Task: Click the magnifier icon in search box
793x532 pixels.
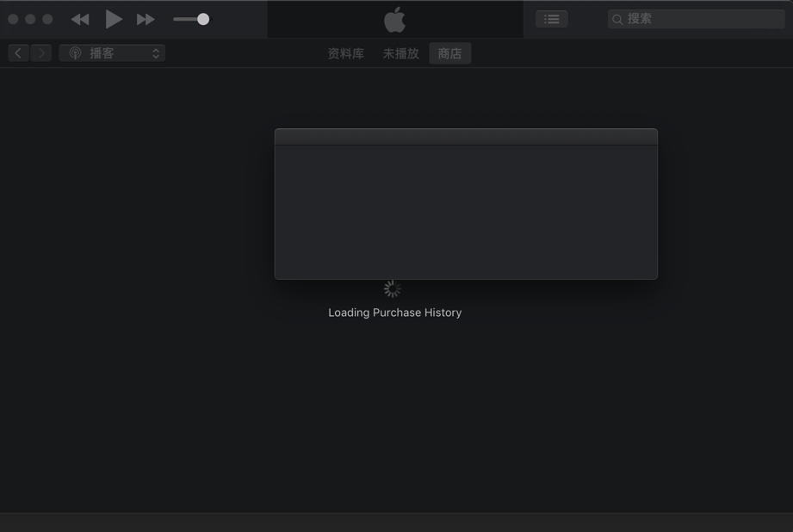Action: pyautogui.click(x=617, y=20)
